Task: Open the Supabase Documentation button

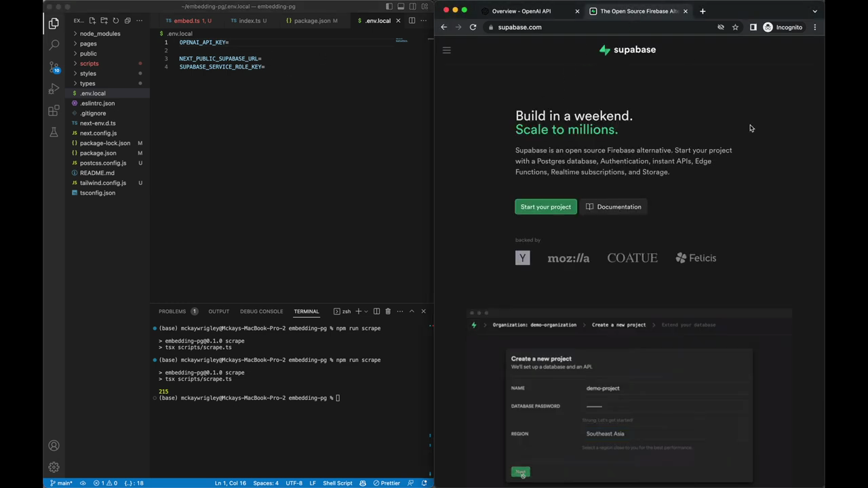Action: (x=614, y=207)
